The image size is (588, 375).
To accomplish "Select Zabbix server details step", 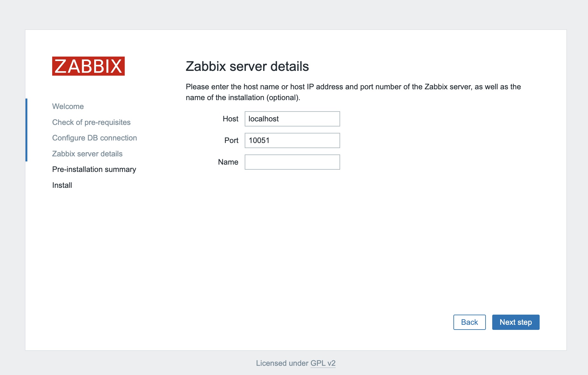I will click(87, 154).
